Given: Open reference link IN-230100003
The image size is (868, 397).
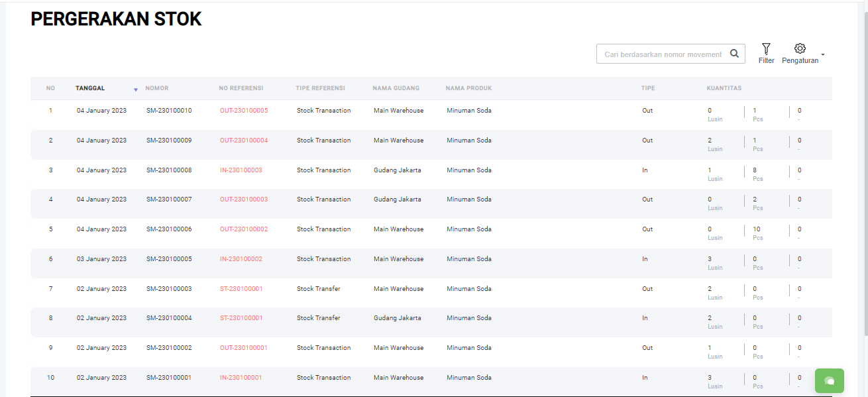Looking at the screenshot, I should click(241, 170).
